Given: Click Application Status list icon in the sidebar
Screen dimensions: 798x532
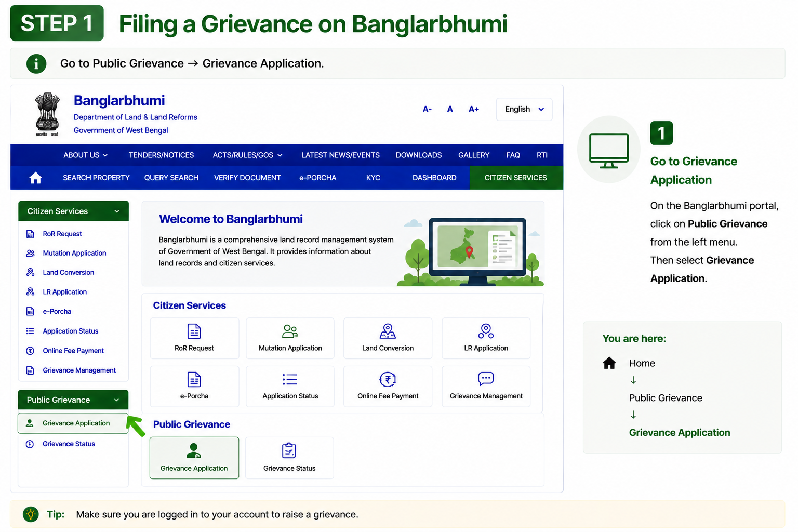Looking at the screenshot, I should (30, 331).
